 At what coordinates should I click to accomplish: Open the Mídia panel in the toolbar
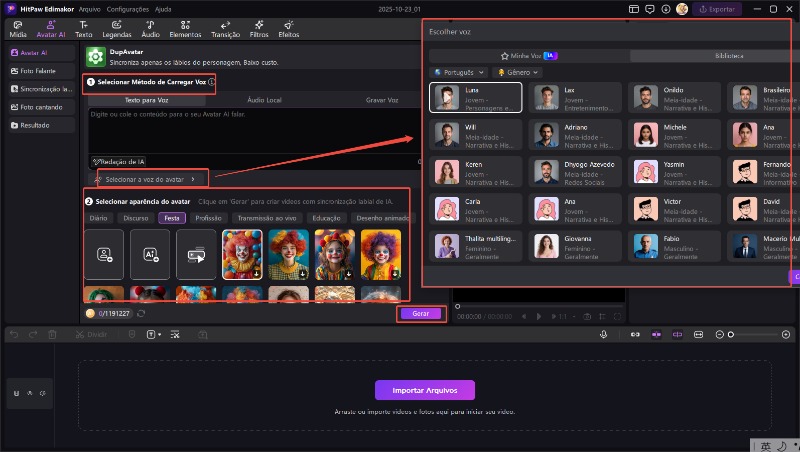click(18, 28)
